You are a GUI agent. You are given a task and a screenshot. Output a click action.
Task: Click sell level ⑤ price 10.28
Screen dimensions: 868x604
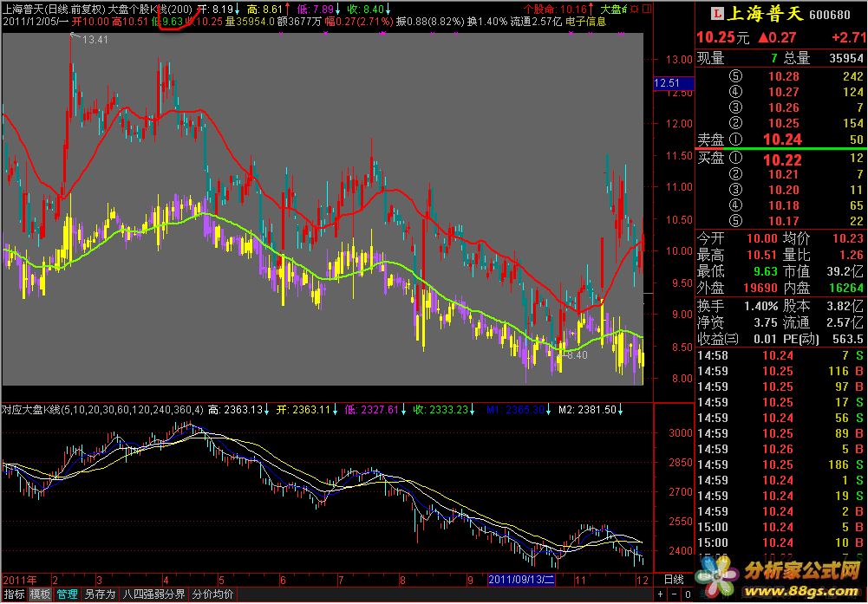783,76
